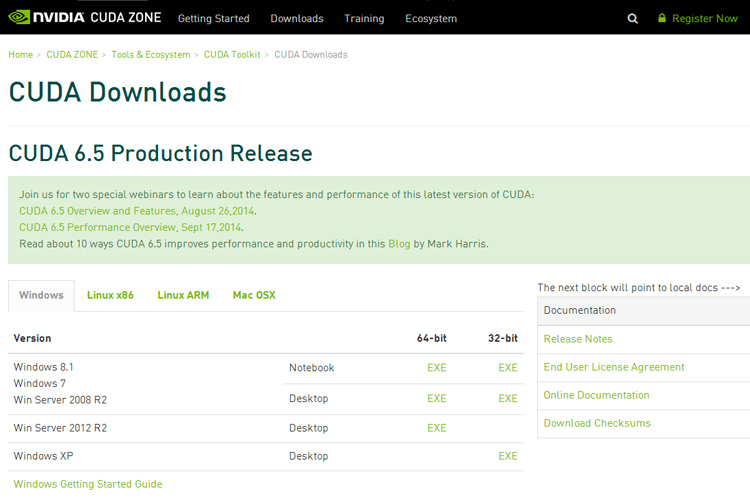Switch to the Linux x86 tab

click(110, 295)
